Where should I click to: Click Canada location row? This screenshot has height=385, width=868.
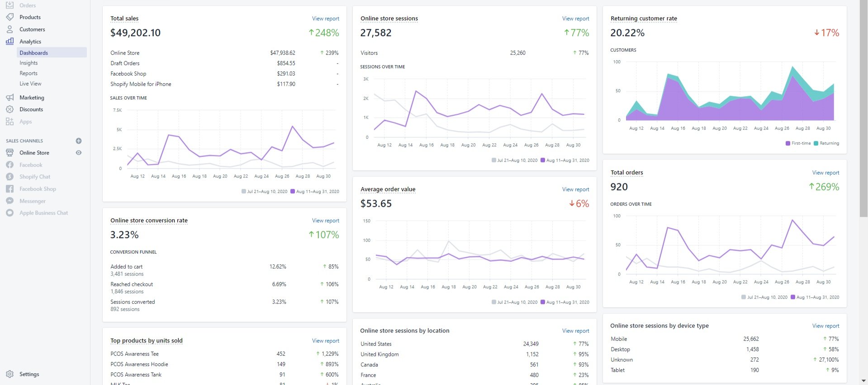[474, 365]
